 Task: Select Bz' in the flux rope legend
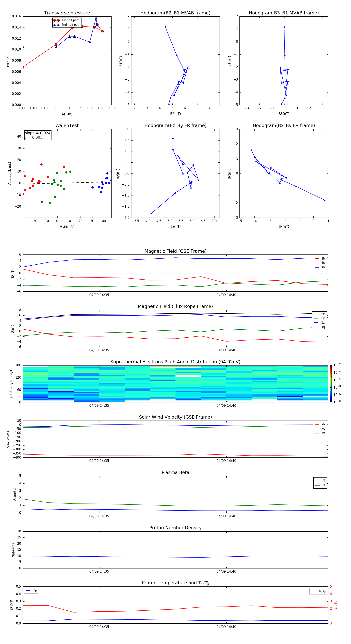point(320,323)
